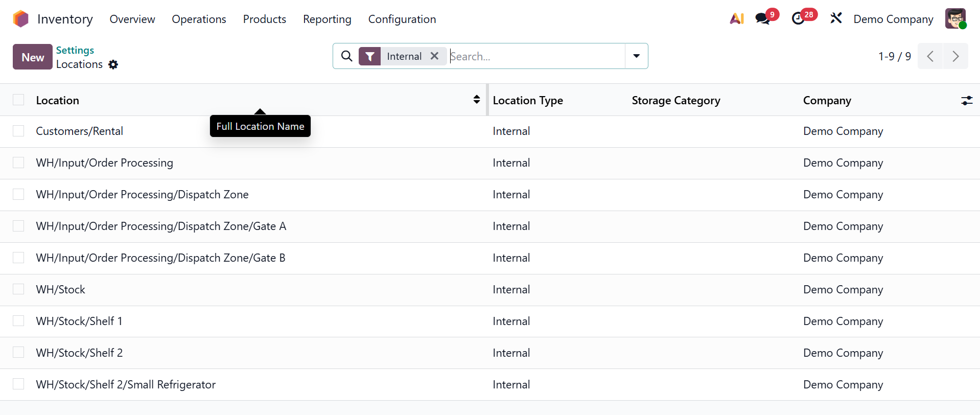The width and height of the screenshot is (980, 415).
Task: Sort by Company column header
Action: click(827, 100)
